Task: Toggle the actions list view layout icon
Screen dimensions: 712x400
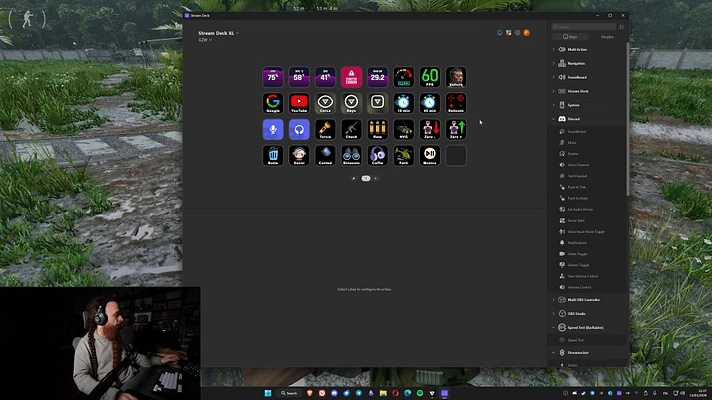Action: (622, 27)
